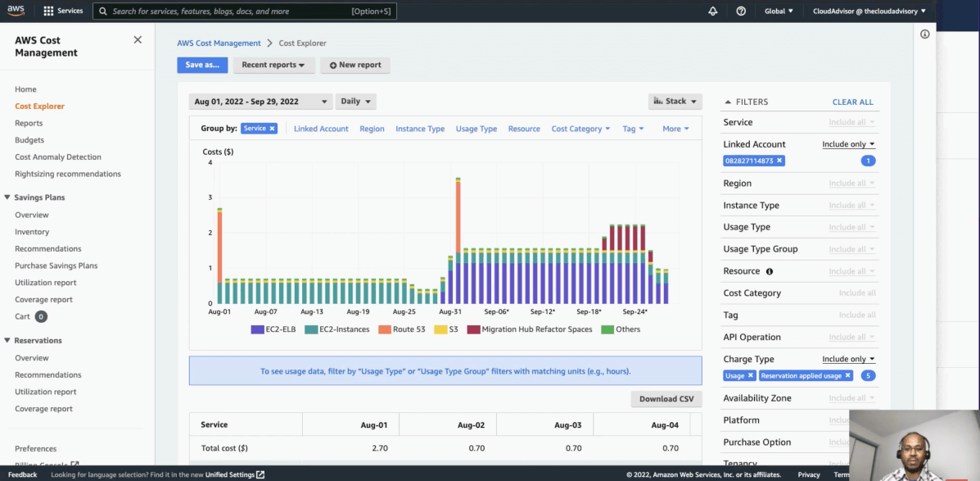The image size is (980, 481).
Task: Open the Daily granularity dropdown
Action: (x=356, y=102)
